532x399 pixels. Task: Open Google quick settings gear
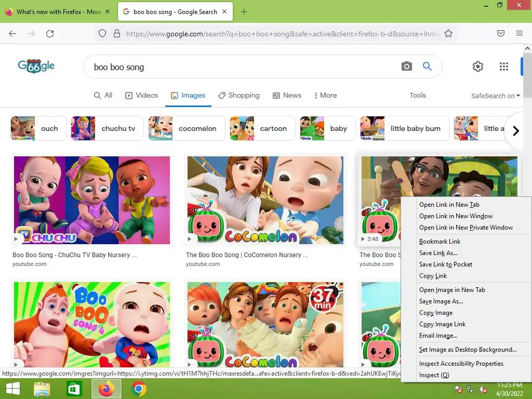pos(478,66)
